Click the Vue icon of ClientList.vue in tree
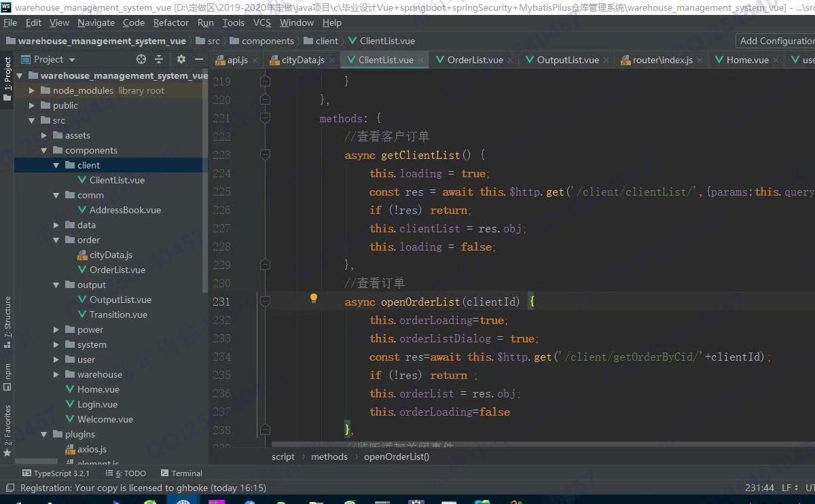 click(82, 180)
